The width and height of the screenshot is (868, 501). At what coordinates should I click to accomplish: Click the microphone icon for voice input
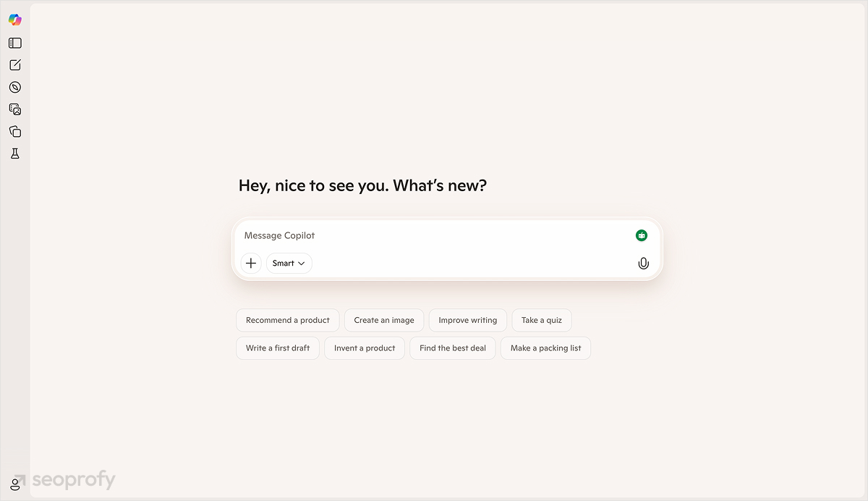643,263
